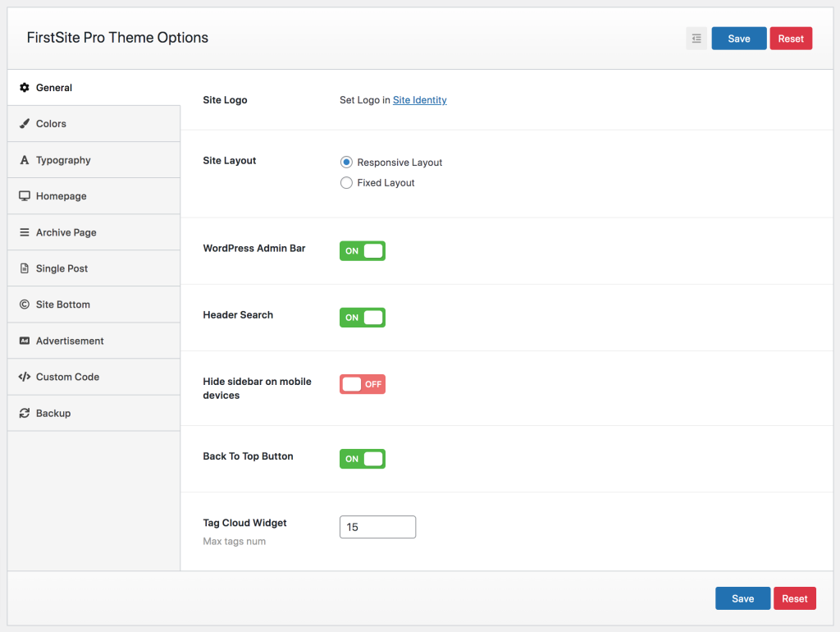Open the Site Bottom section

point(62,305)
